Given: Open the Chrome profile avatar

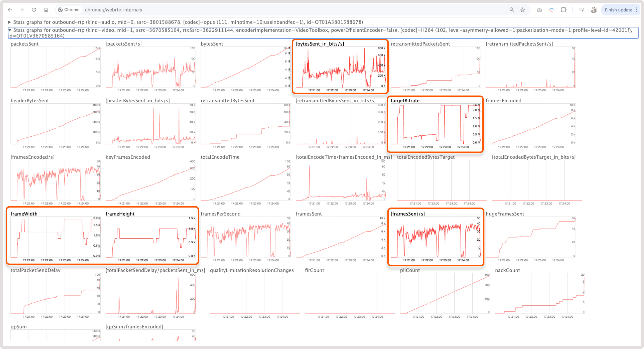Looking at the screenshot, I should (594, 10).
